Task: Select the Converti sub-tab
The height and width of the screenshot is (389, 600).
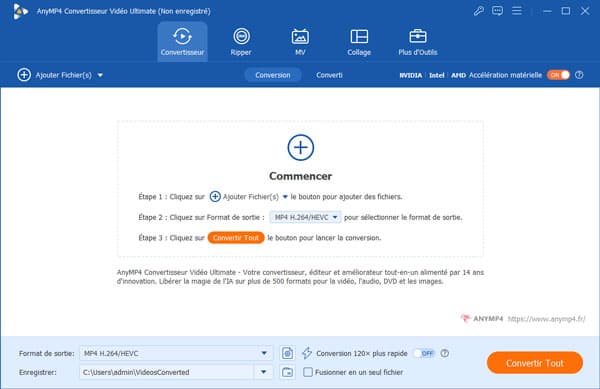Action: pos(329,75)
